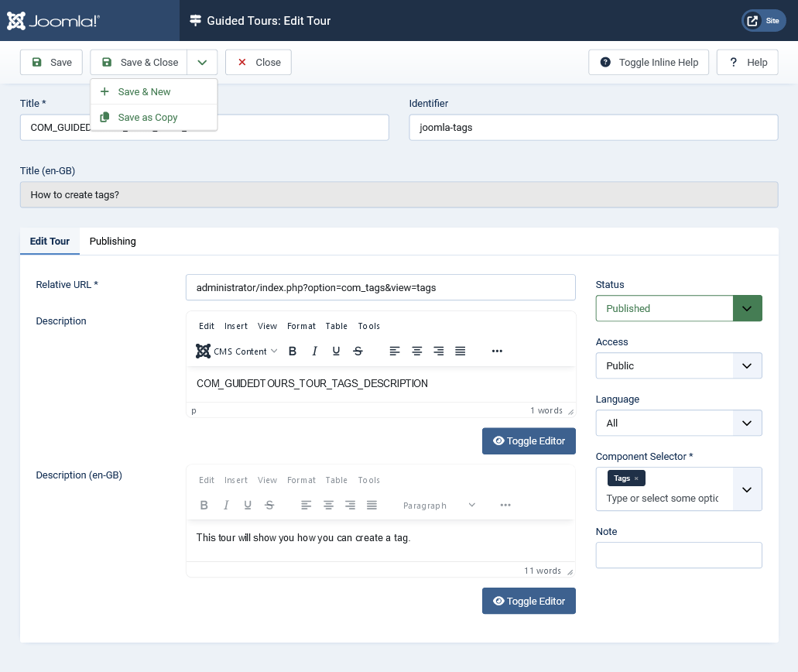Toggle the editor for the first Description field
Screen dimensions: 798x672
[x=529, y=441]
